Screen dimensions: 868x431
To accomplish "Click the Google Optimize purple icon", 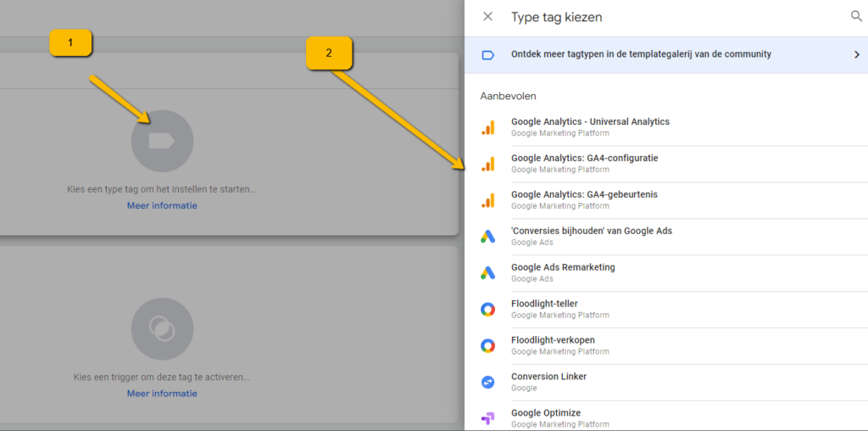I will pyautogui.click(x=487, y=419).
